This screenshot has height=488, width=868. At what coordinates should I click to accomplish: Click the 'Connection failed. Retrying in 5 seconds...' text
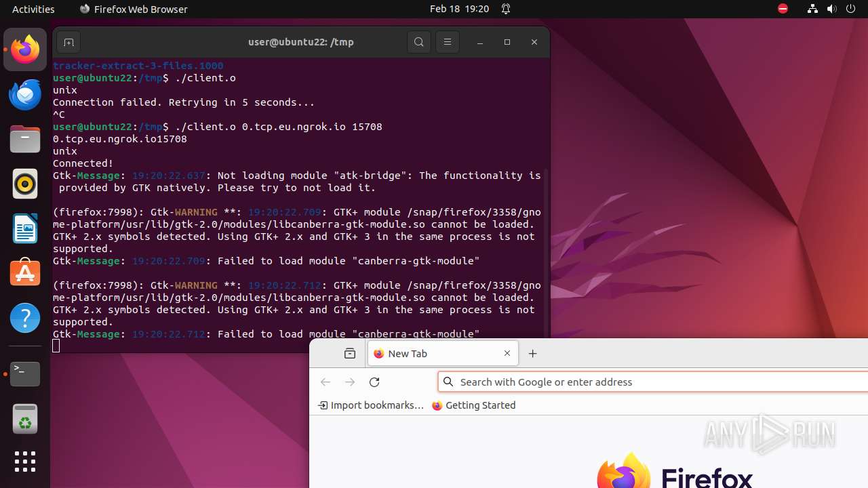click(x=184, y=102)
